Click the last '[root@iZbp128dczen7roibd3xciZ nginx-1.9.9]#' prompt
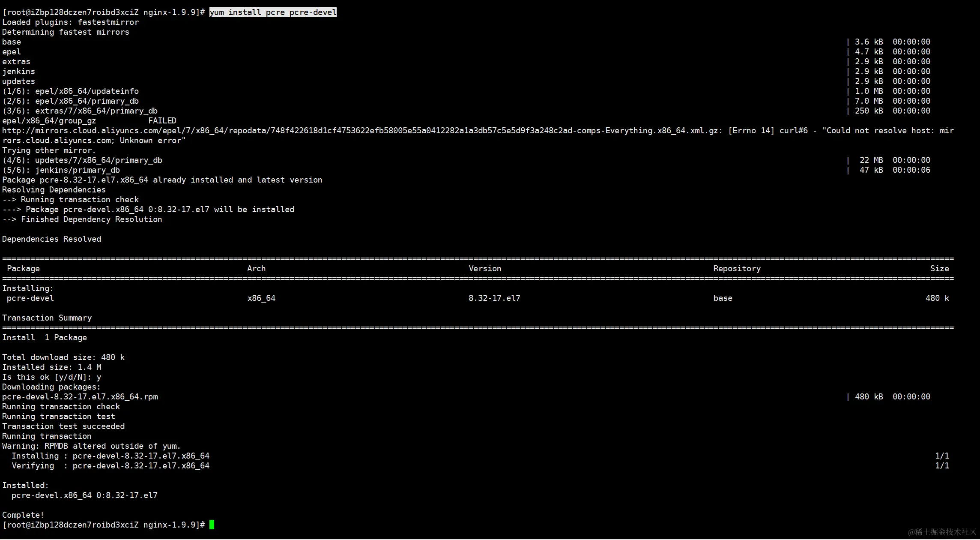This screenshot has width=980, height=540. click(x=104, y=525)
